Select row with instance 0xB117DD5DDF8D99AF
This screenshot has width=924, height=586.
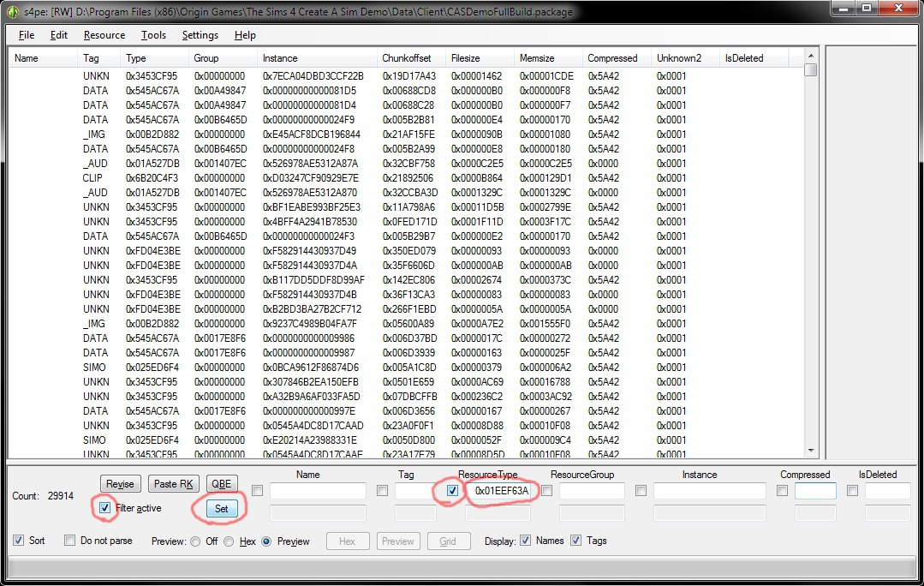click(x=407, y=280)
